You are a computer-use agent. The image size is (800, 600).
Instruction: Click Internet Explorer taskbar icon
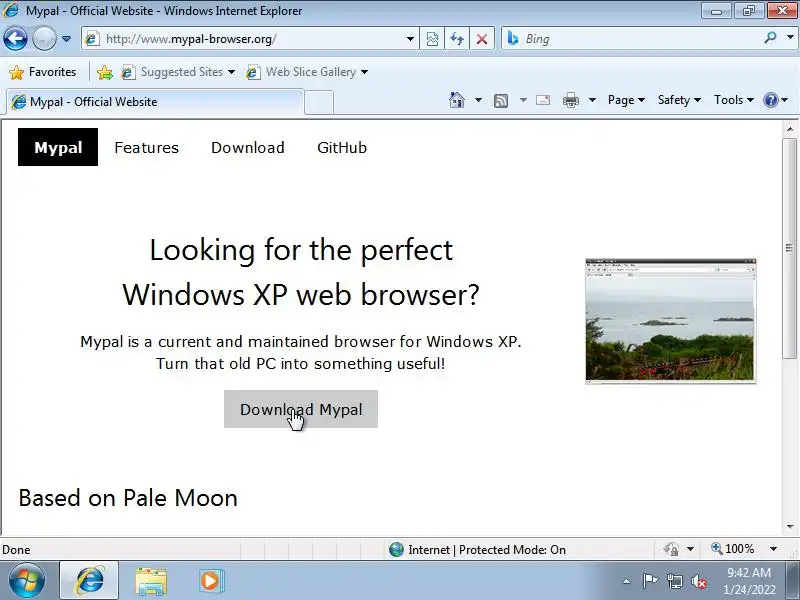tap(89, 581)
